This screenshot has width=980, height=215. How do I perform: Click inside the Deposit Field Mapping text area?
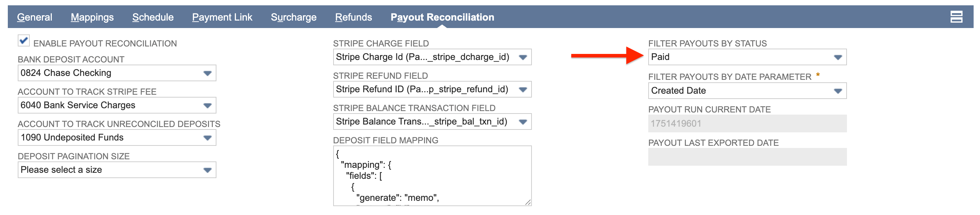(430, 175)
